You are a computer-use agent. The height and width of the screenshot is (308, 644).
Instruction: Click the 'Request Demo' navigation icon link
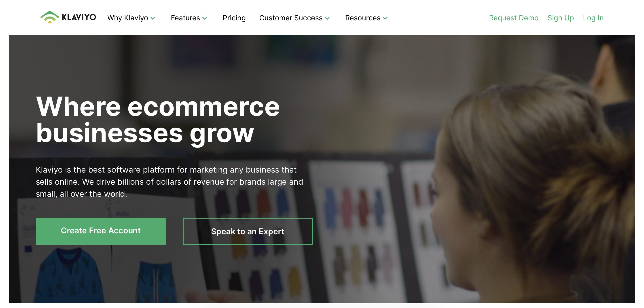513,18
